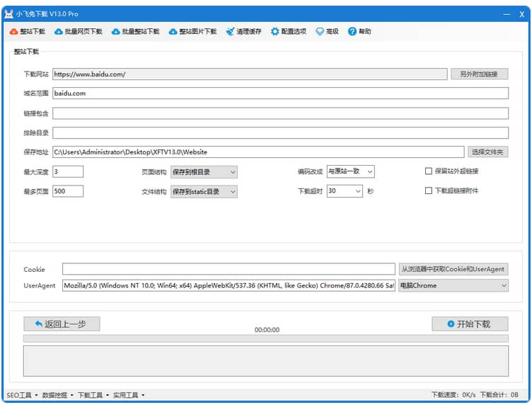Open the 编码改成 dropdown
The height and width of the screenshot is (405, 532).
(350, 171)
